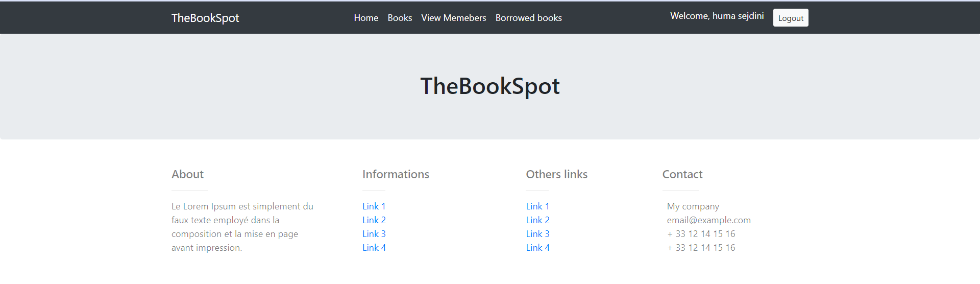Screen dimensions: 980x284
Task: Visit Link 4 under Others links
Action: tap(537, 248)
